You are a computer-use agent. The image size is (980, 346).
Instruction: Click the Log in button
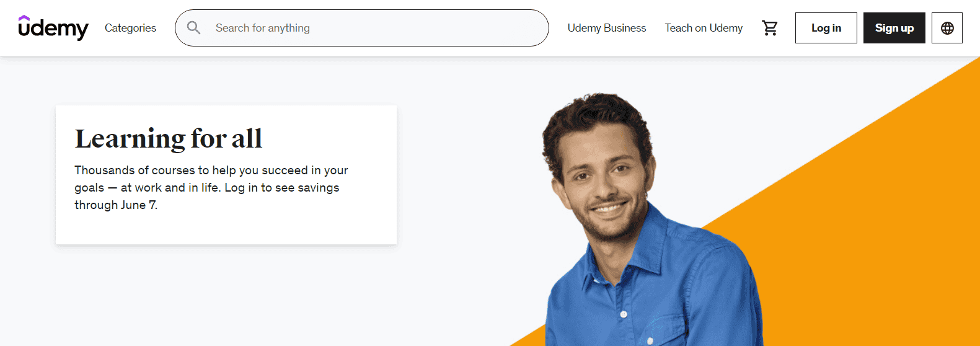click(x=826, y=28)
